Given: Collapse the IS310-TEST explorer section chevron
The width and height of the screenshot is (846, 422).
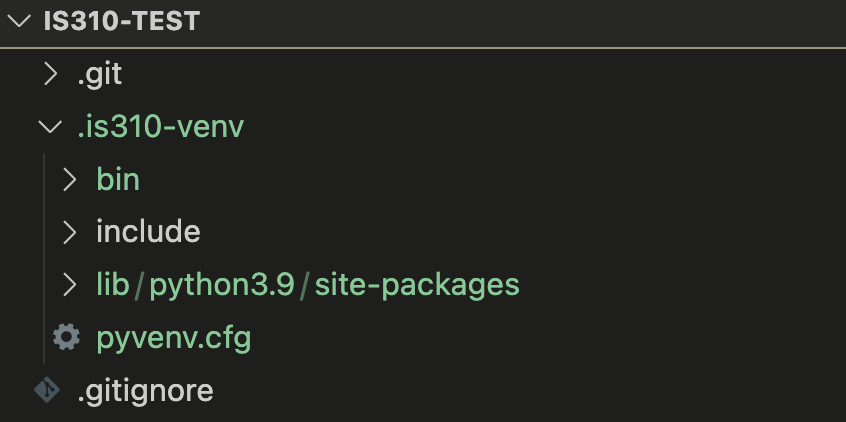Looking at the screenshot, I should (x=21, y=22).
